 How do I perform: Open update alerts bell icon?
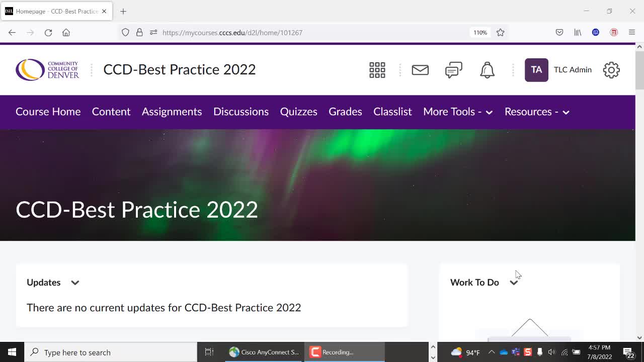point(487,70)
